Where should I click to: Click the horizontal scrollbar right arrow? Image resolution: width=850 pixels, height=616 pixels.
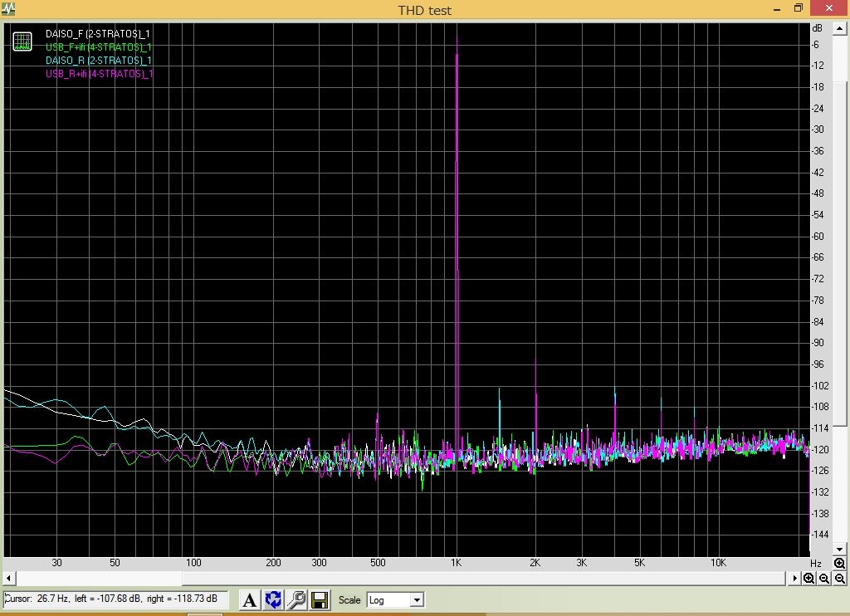tap(795, 579)
